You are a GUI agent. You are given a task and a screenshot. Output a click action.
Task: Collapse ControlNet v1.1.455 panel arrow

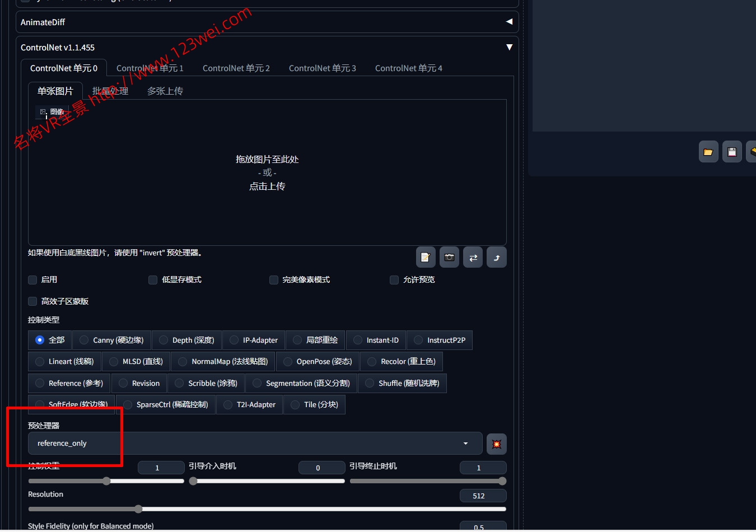pos(509,48)
